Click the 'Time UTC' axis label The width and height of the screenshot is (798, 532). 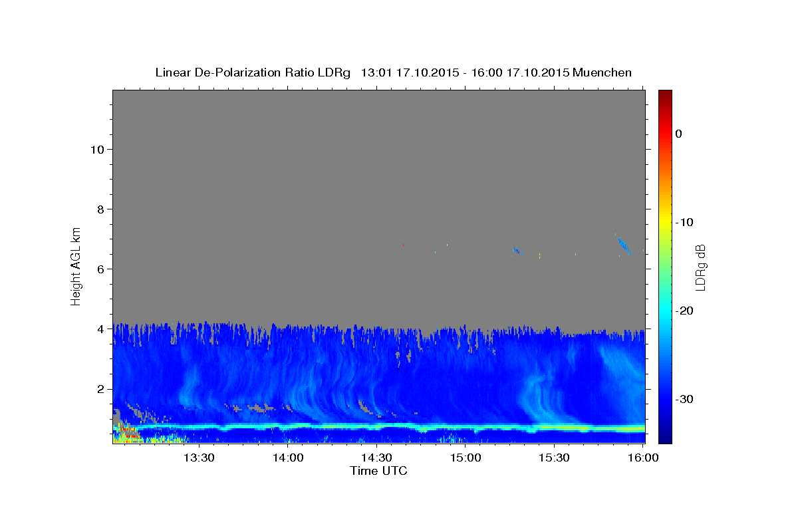click(378, 471)
